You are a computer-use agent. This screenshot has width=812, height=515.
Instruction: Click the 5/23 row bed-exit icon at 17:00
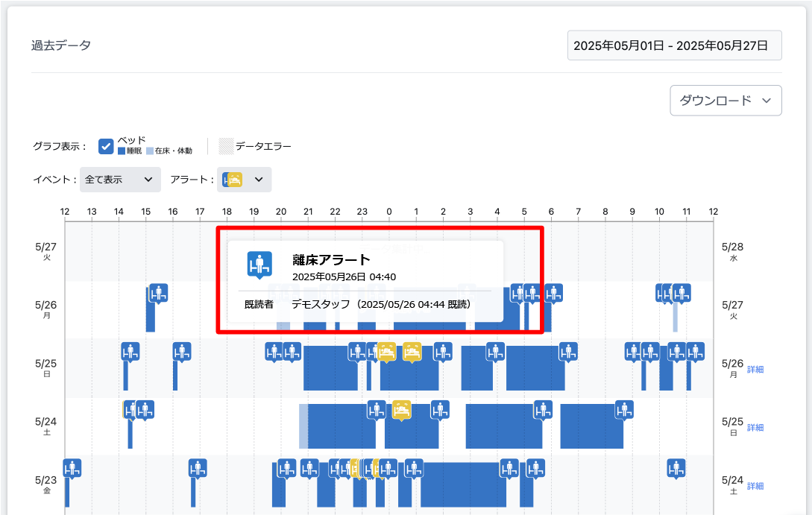pyautogui.click(x=198, y=468)
